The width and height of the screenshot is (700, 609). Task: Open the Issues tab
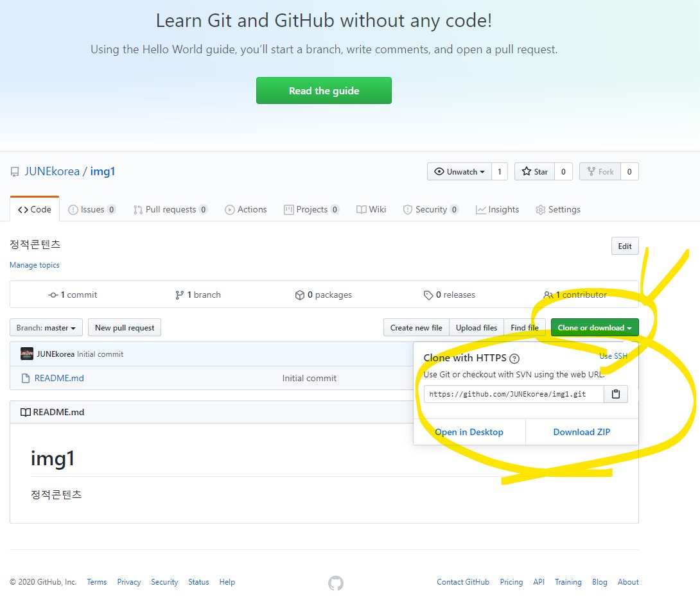[x=92, y=209]
